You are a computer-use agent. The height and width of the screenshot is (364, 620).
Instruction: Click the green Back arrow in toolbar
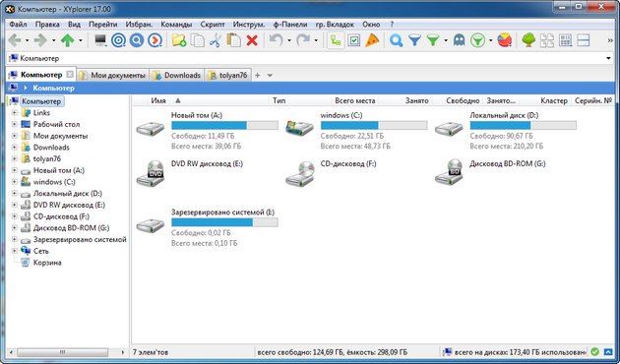point(15,40)
